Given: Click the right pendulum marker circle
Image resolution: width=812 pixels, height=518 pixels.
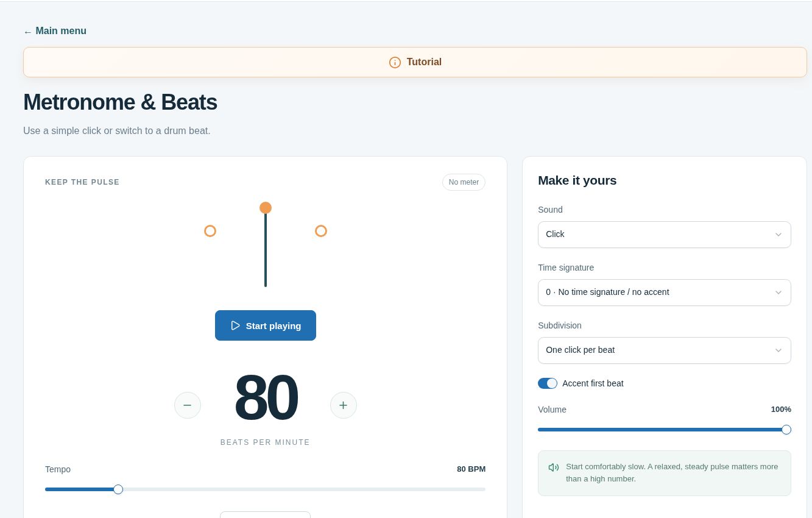Looking at the screenshot, I should click(x=321, y=231).
